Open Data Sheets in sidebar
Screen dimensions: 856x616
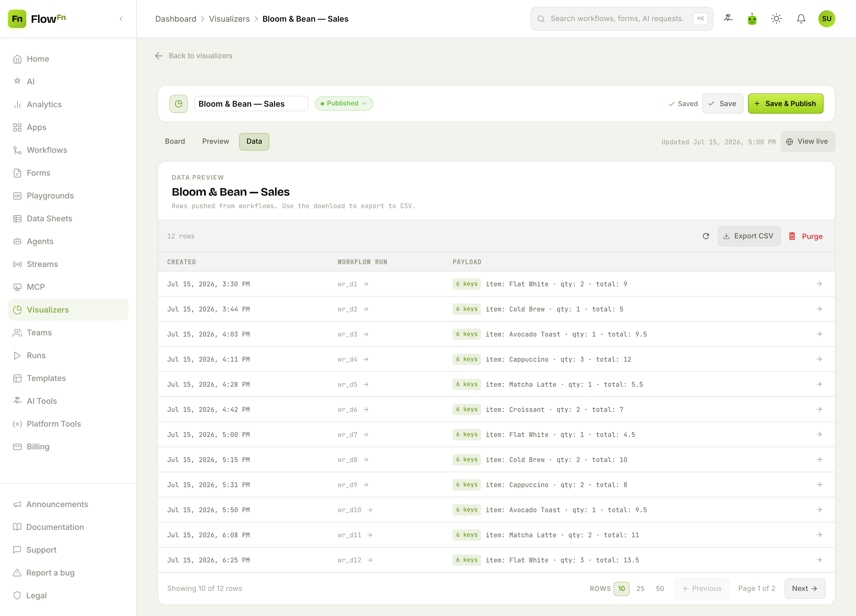(68, 218)
